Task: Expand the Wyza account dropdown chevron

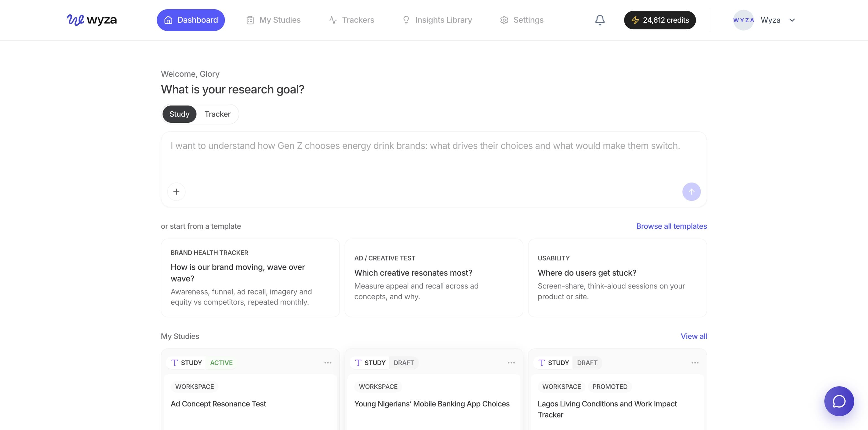Action: [x=792, y=20]
